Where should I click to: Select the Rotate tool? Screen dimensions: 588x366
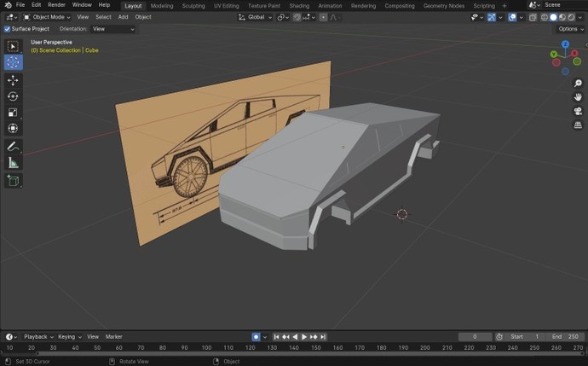coord(13,96)
